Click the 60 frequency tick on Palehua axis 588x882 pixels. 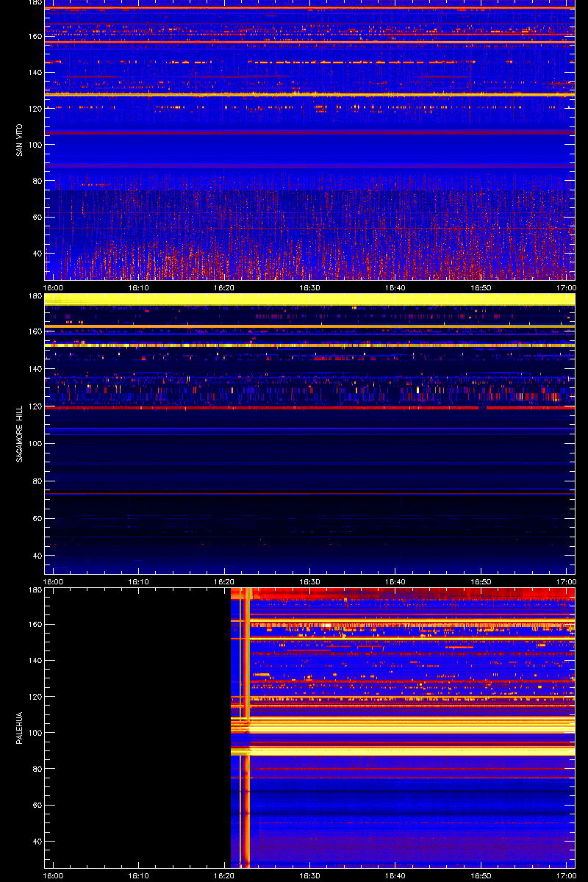coord(37,805)
